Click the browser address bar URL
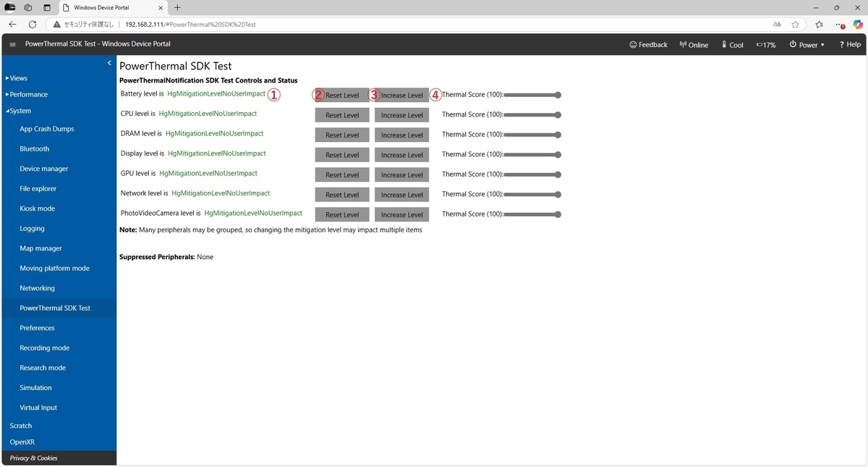 (190, 24)
